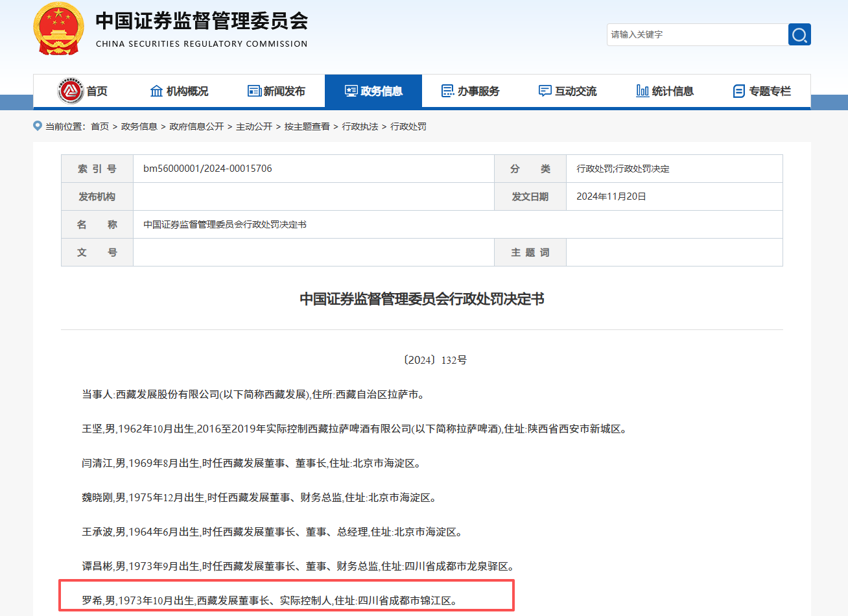The height and width of the screenshot is (616, 848).
Task: Navigate to 行政执法 breadcrumb link
Action: [x=360, y=126]
